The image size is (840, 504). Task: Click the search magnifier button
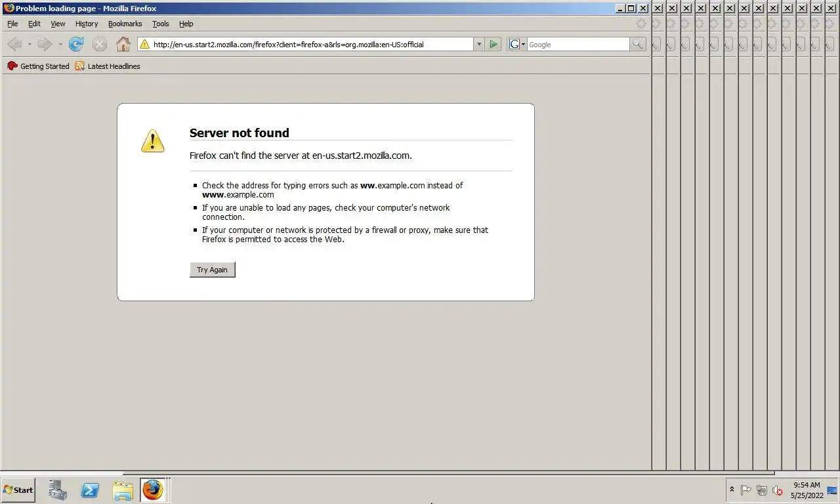coord(637,44)
